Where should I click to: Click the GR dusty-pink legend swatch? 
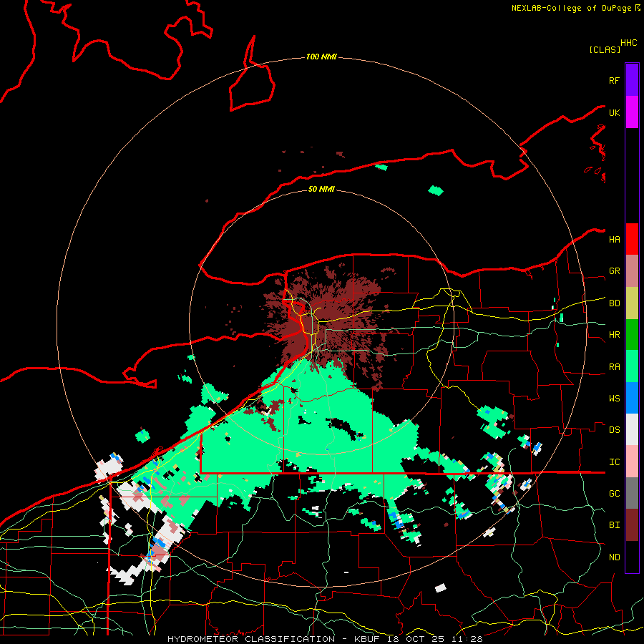632,270
